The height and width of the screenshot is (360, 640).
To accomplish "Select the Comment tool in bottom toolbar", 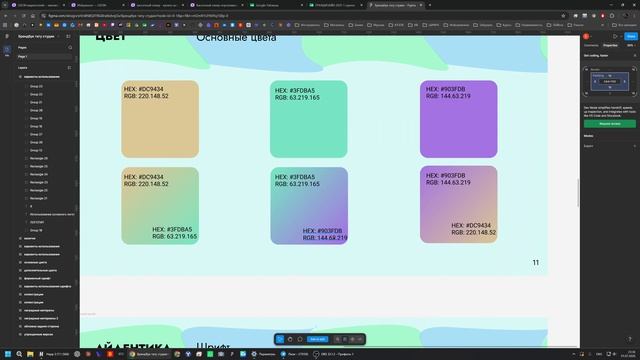I will click(300, 339).
